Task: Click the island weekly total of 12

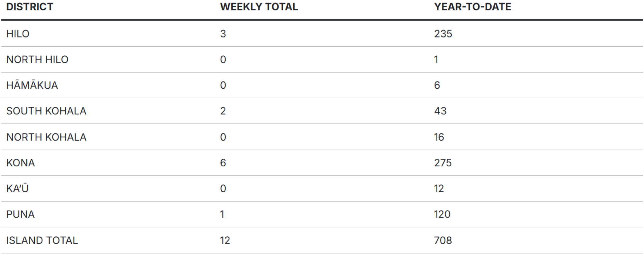Action: click(225, 240)
